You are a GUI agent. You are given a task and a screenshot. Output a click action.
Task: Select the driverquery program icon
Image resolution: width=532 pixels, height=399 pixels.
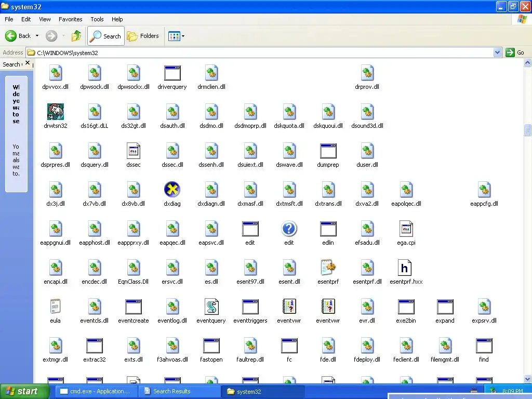(x=172, y=73)
